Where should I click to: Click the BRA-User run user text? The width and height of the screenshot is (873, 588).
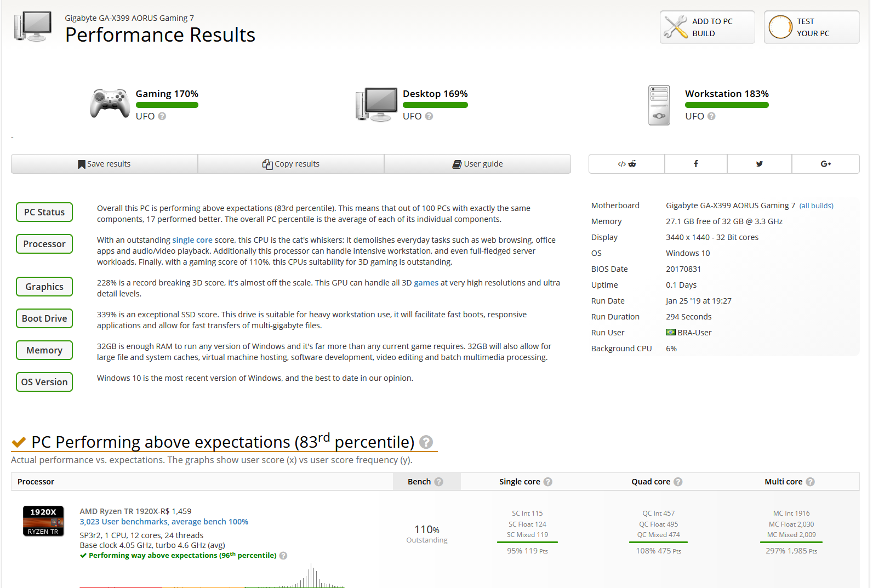(694, 333)
